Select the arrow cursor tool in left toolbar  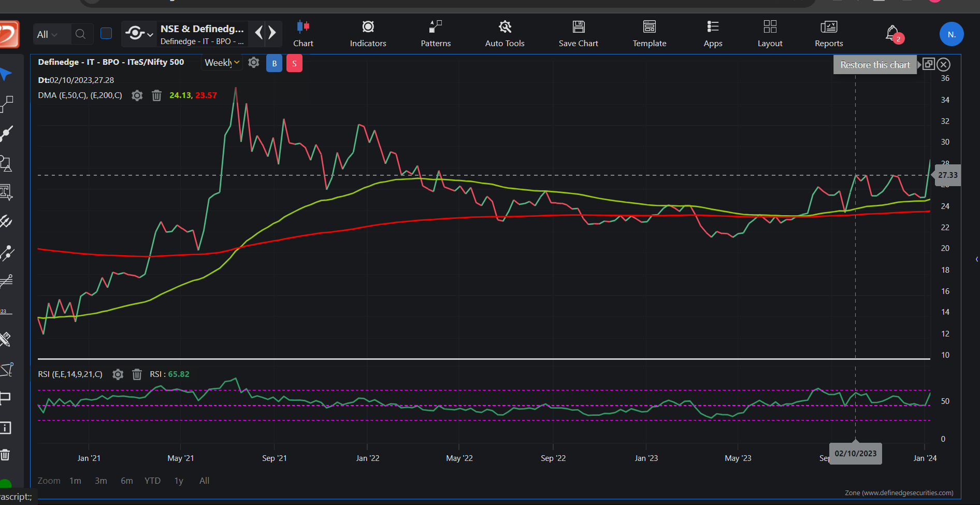click(5, 75)
